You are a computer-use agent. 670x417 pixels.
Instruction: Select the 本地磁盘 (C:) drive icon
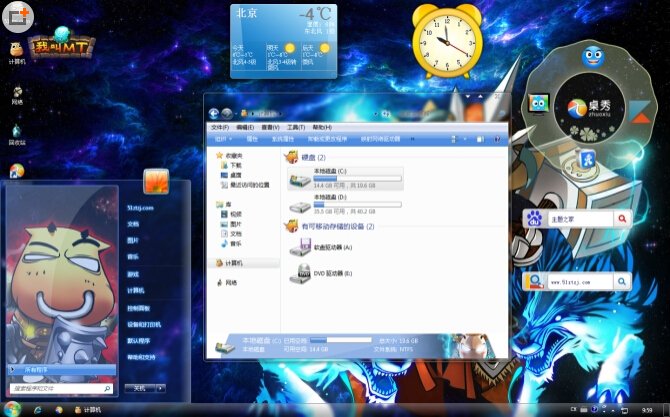(300, 180)
